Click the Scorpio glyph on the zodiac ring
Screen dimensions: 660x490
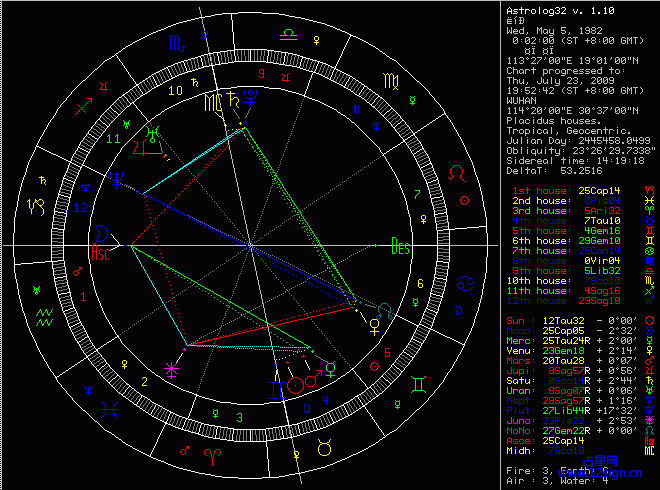point(176,45)
